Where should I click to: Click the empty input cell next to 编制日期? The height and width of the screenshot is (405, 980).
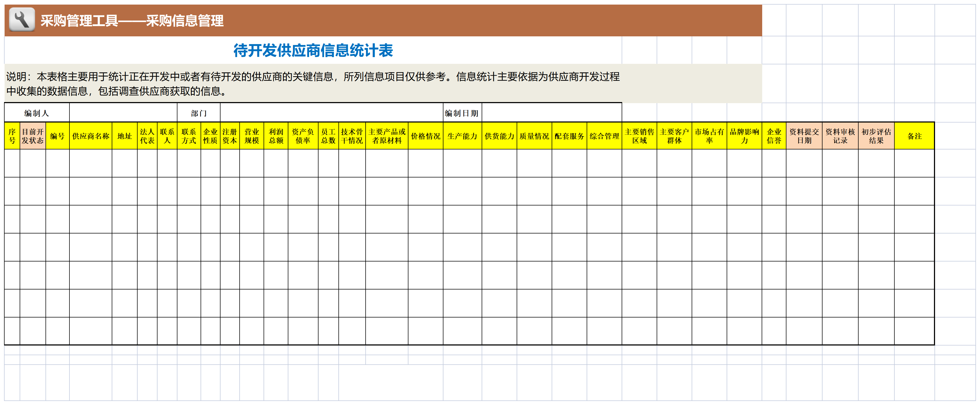click(552, 113)
